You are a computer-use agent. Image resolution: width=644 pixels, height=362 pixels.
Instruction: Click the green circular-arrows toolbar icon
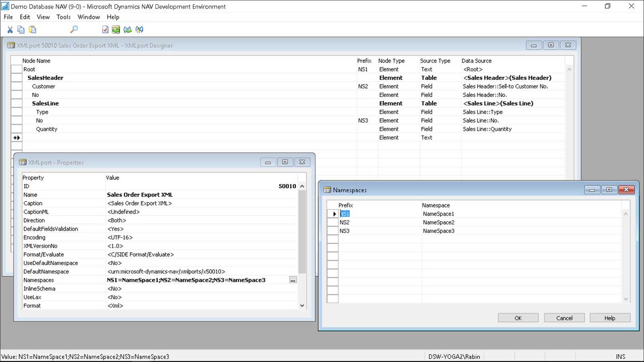pyautogui.click(x=128, y=29)
